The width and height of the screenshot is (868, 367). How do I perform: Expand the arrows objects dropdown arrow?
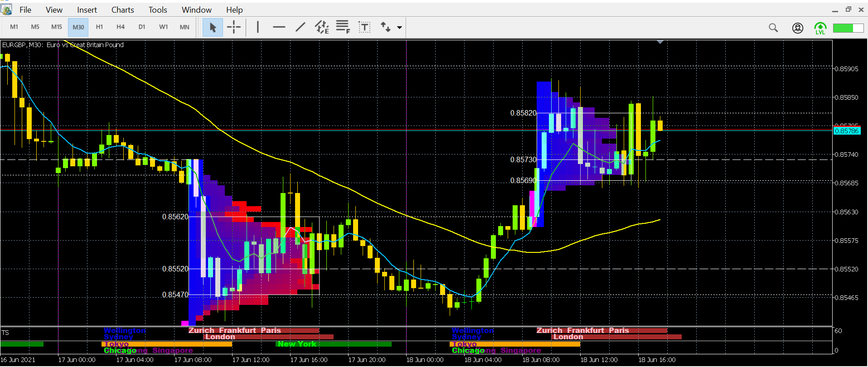399,28
